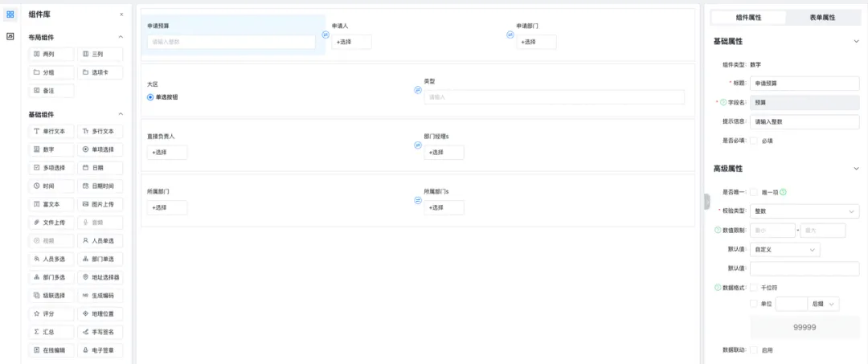Open the 默认值 自定义 dropdown

point(784,250)
